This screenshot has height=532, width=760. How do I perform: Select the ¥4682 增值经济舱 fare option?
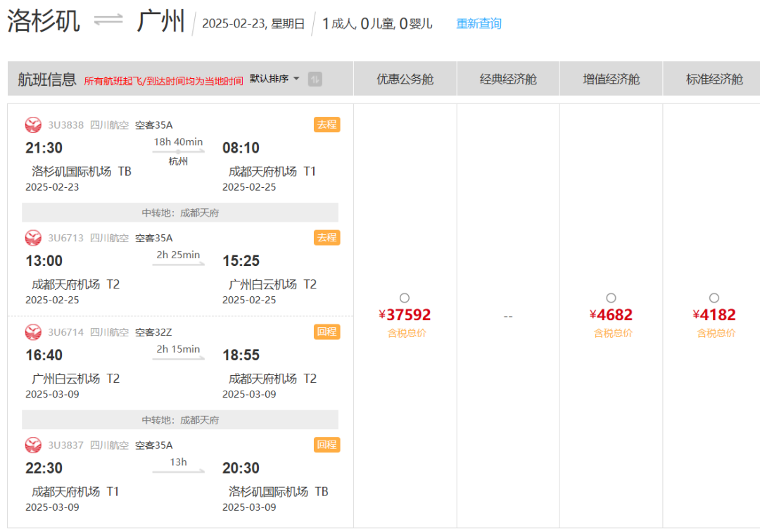tap(611, 298)
